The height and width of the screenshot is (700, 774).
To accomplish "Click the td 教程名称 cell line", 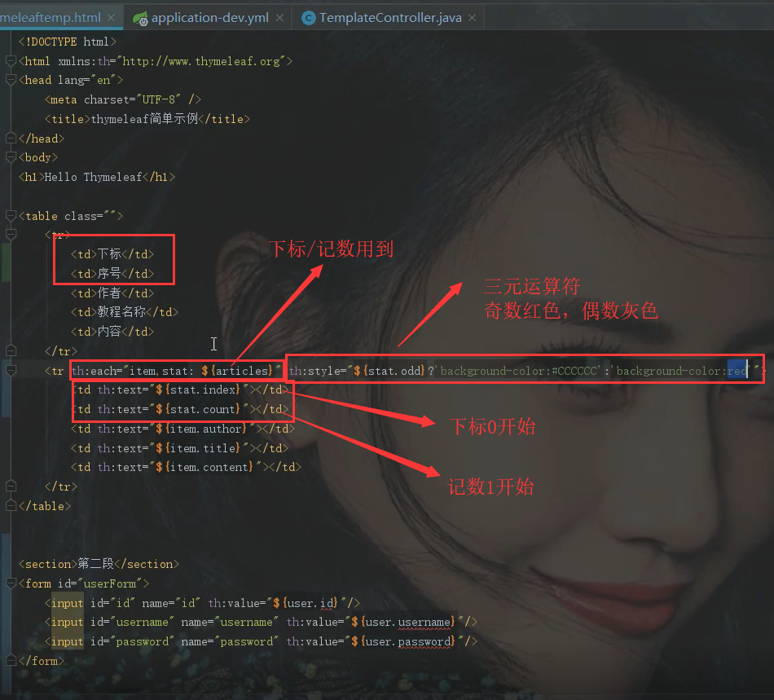I will (x=125, y=312).
